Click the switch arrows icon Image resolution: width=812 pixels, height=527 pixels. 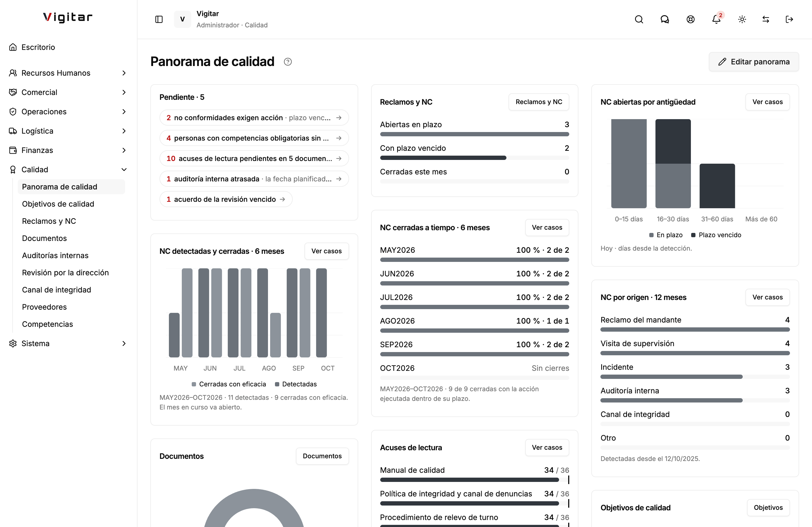pos(766,19)
